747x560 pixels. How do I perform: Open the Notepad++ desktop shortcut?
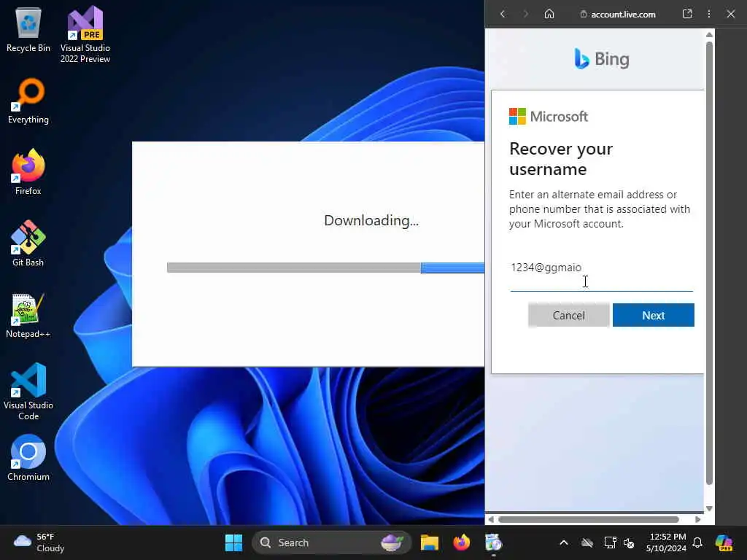(28, 315)
